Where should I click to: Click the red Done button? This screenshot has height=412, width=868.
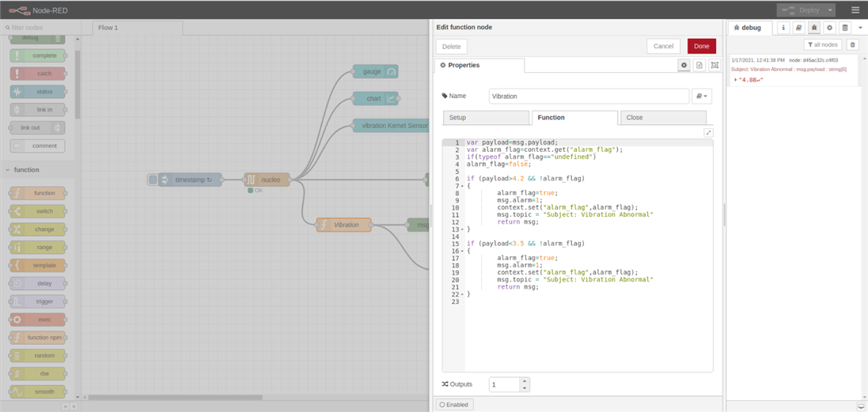point(701,46)
